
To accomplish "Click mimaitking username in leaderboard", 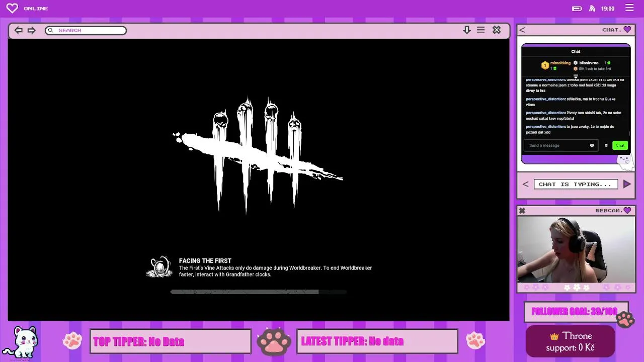I will 560,63.
